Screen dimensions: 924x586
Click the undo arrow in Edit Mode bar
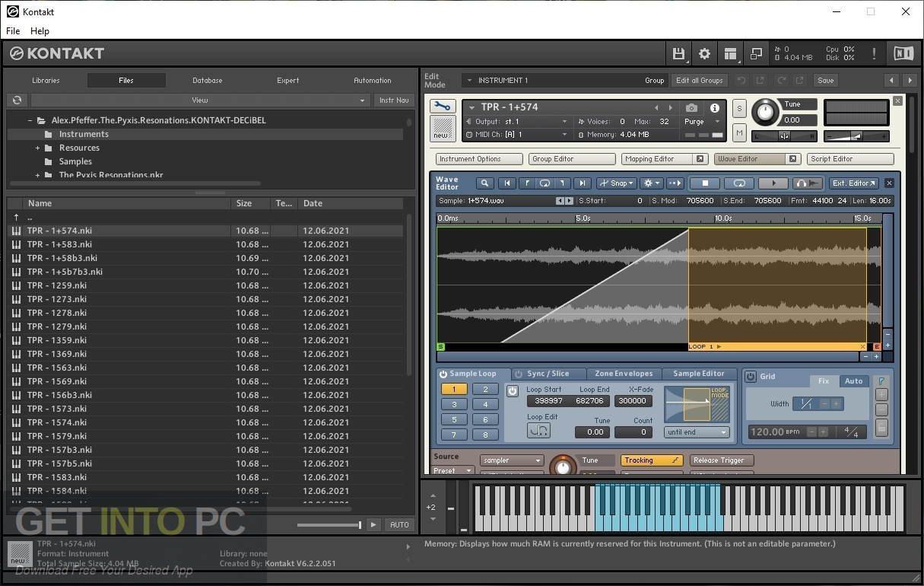point(741,80)
